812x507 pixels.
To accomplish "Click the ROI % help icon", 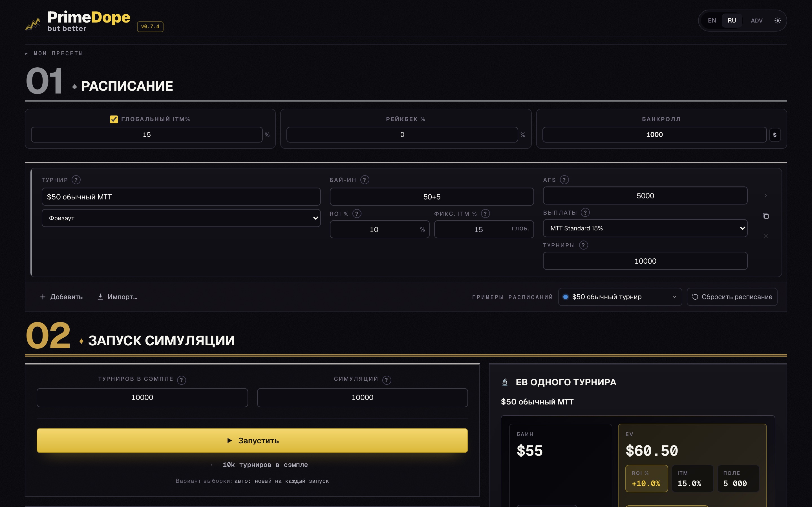I will 357,214.
